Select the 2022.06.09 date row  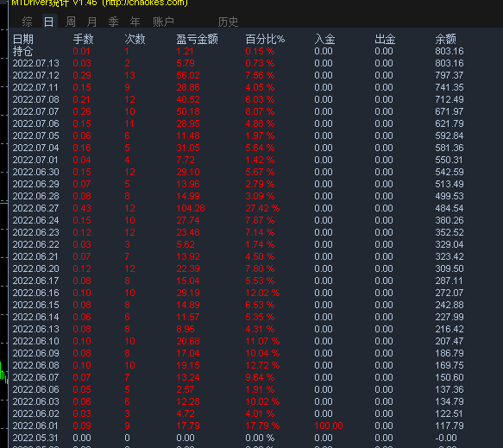[36, 353]
